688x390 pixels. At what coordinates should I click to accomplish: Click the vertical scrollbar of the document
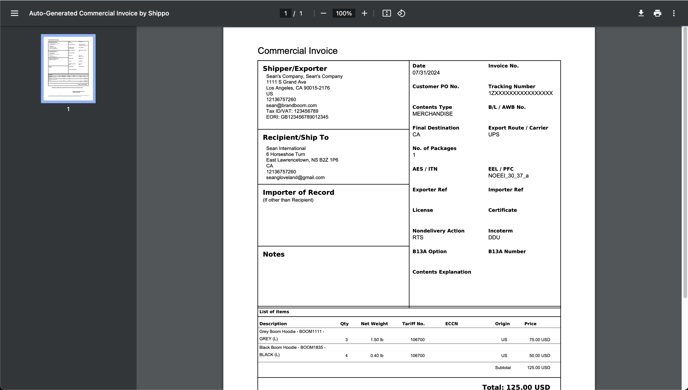(x=684, y=162)
